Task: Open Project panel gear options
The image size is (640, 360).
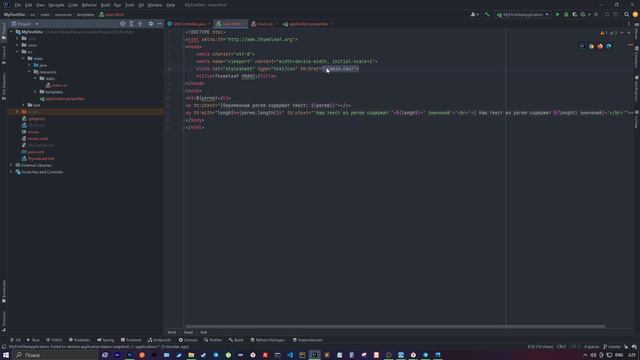Action: 151,24
